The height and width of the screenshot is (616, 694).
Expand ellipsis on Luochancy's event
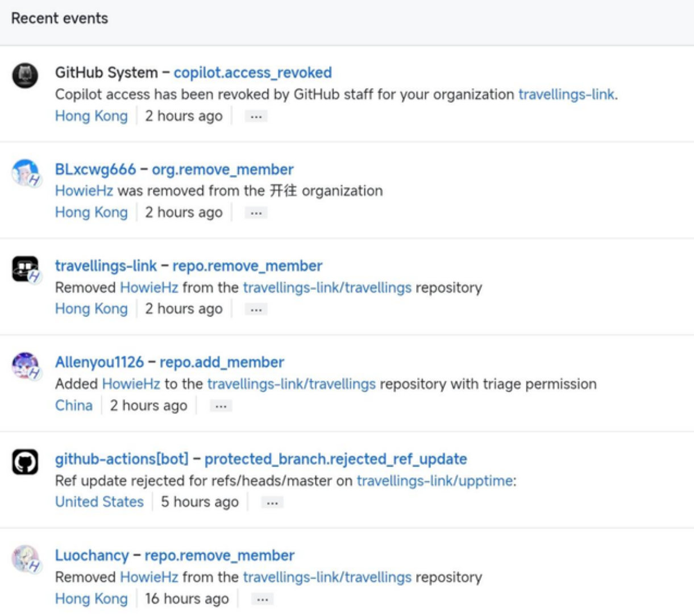click(x=262, y=600)
